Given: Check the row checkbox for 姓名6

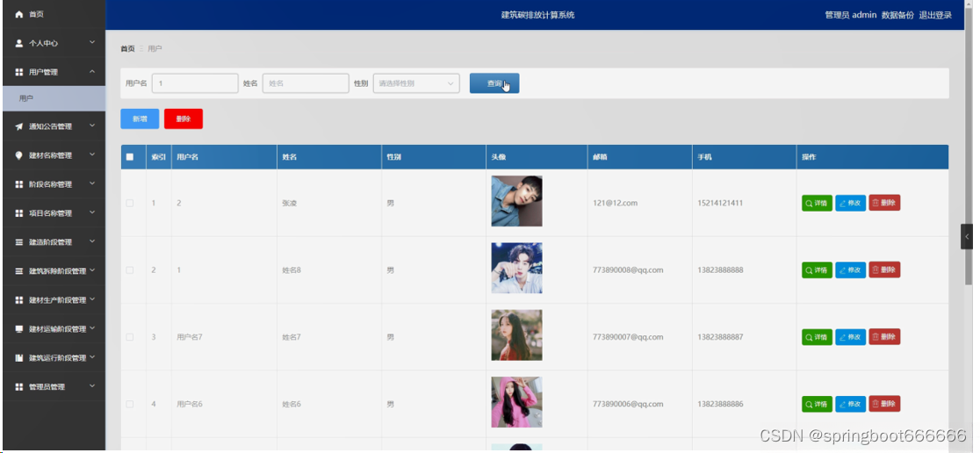Looking at the screenshot, I should point(130,404).
